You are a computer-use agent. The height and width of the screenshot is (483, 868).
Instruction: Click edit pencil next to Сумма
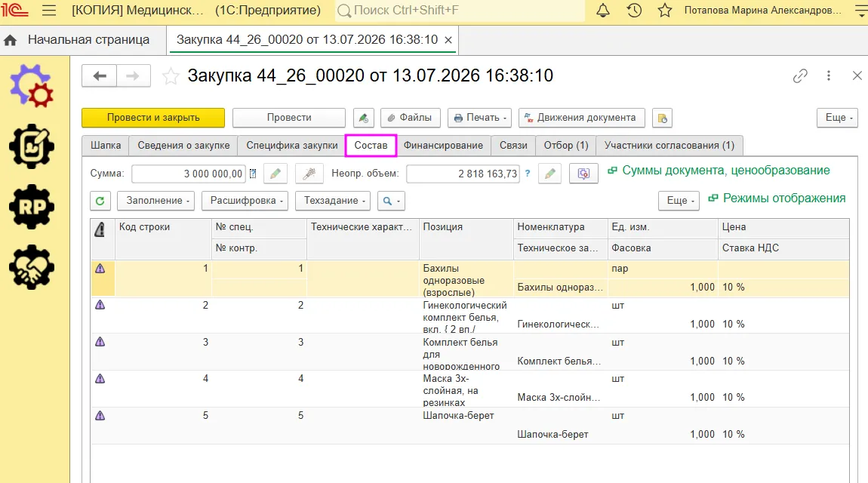(275, 174)
